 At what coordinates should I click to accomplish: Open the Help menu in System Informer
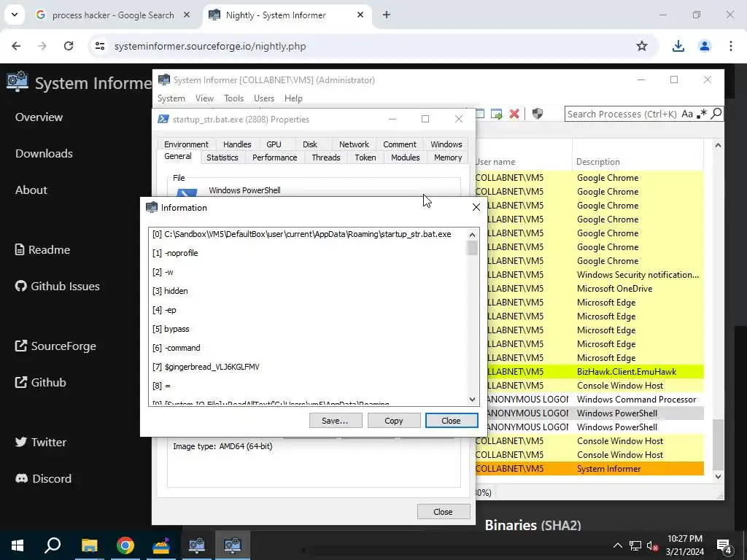293,98
